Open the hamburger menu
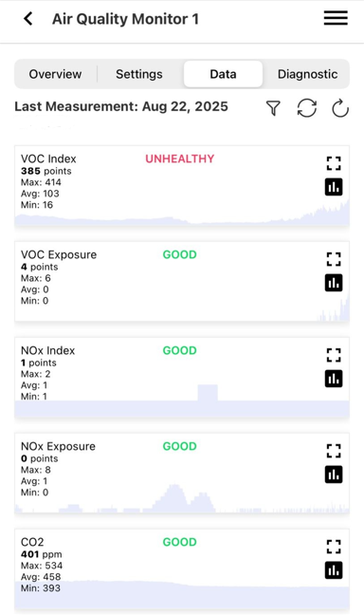Viewport: 364px width, 615px height. 336,18
